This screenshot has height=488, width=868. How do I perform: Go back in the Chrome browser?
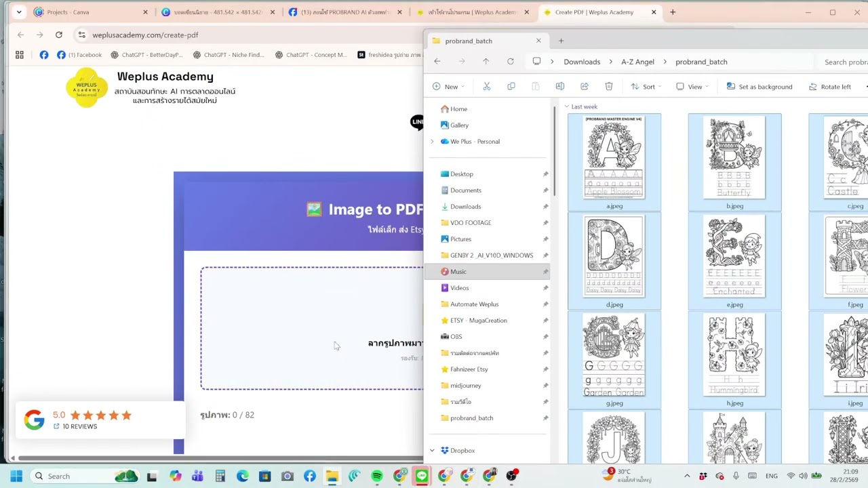click(x=20, y=35)
